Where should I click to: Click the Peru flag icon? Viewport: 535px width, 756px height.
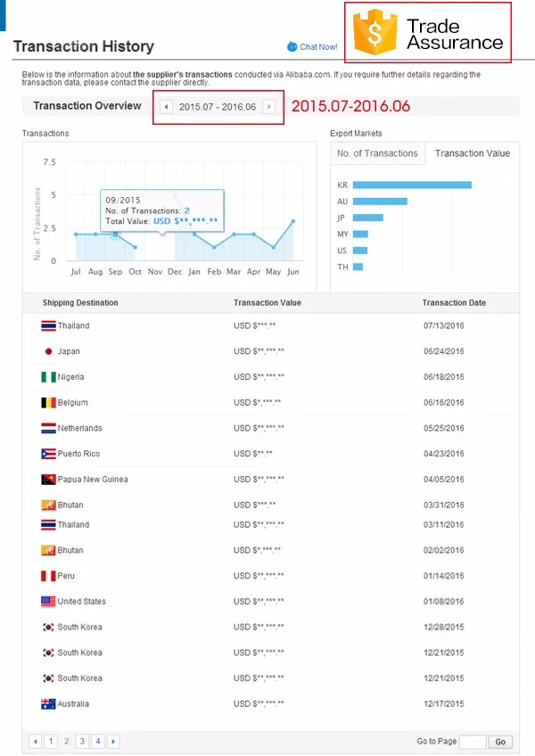pos(48,576)
